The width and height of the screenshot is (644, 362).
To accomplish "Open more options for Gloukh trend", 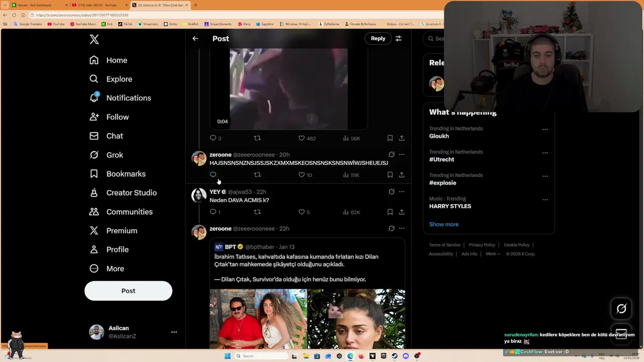I will pos(545,129).
